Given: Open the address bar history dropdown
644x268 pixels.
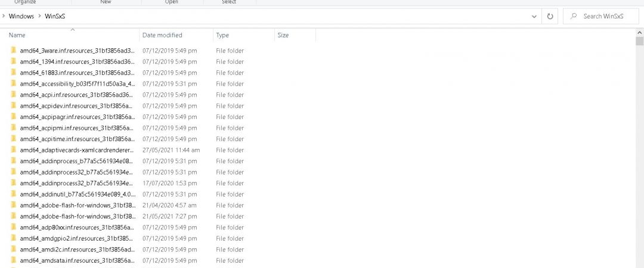Looking at the screenshot, I should 534,17.
